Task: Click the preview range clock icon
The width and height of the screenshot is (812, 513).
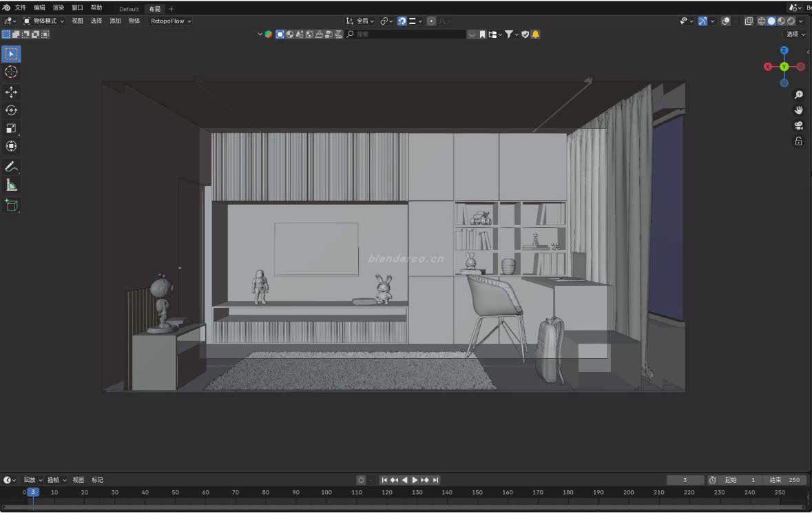Action: pos(713,480)
